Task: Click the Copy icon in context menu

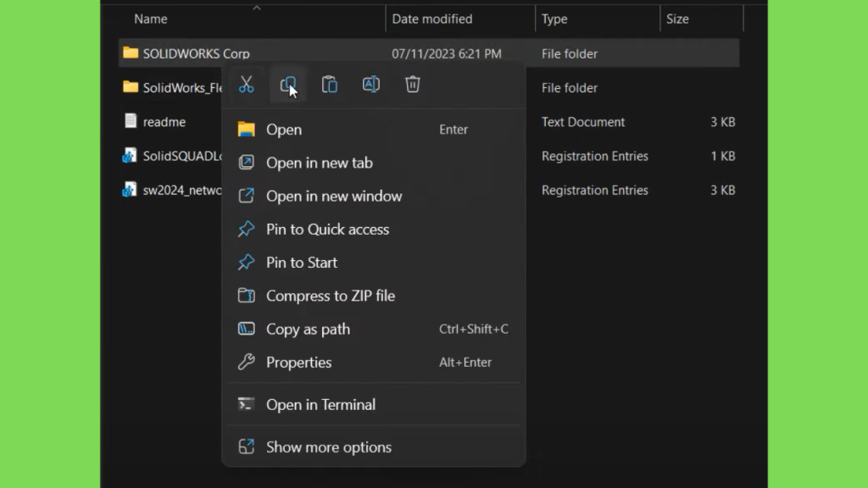Action: click(x=288, y=85)
